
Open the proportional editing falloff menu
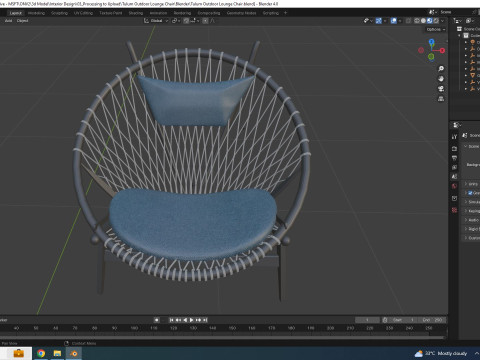click(212, 21)
